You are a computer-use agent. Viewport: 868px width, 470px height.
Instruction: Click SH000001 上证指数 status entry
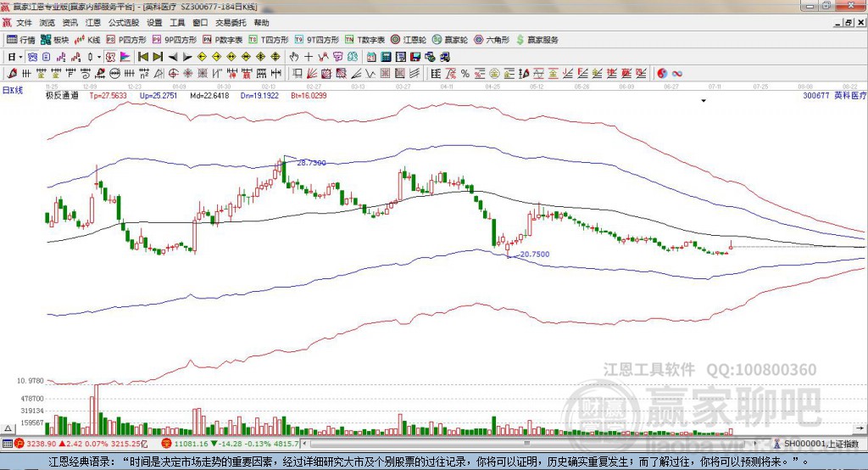click(x=816, y=444)
